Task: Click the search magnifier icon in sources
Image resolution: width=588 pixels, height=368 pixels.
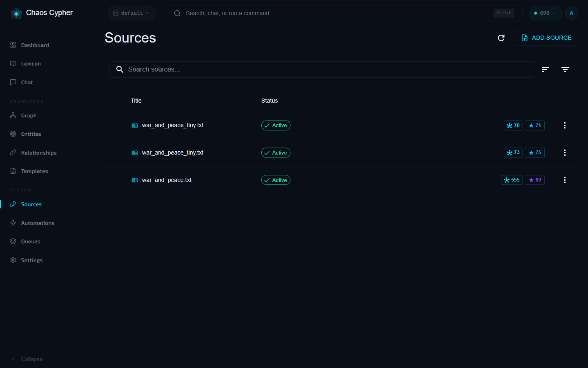Action: (120, 70)
